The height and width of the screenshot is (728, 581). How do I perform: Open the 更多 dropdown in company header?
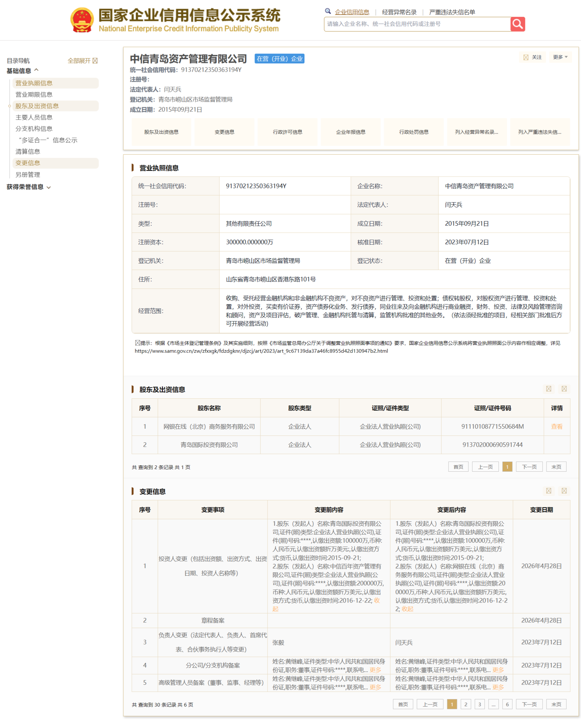pyautogui.click(x=560, y=57)
